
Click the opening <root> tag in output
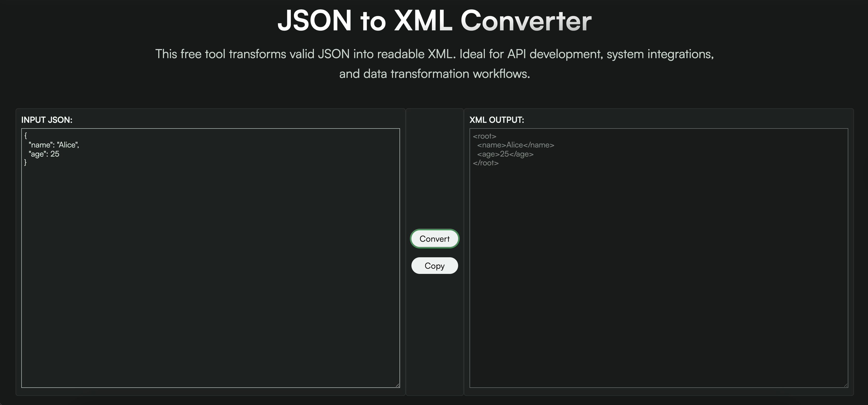pyautogui.click(x=485, y=136)
